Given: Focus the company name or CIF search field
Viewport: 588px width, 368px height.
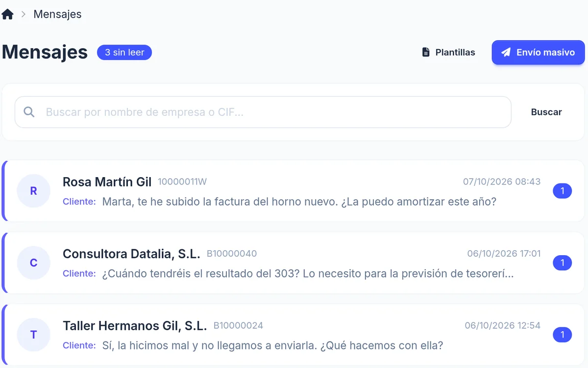Looking at the screenshot, I should click(x=263, y=112).
